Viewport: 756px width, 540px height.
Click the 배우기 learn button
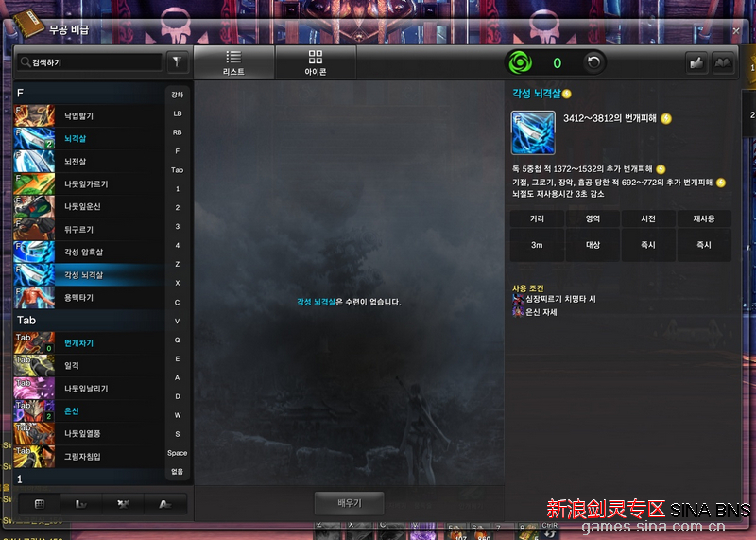(350, 503)
